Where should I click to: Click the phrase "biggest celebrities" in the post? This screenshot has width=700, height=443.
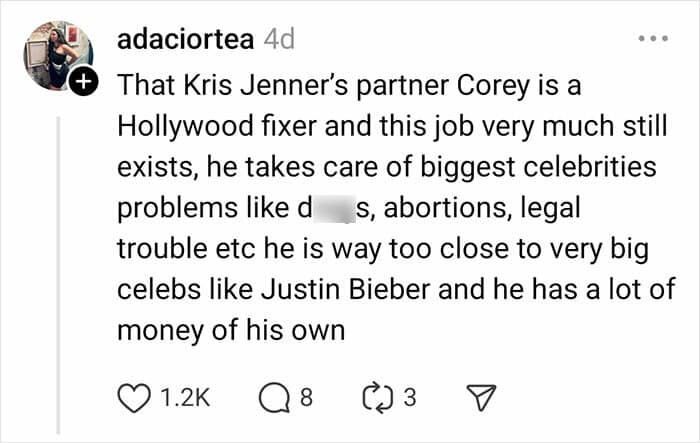click(538, 167)
